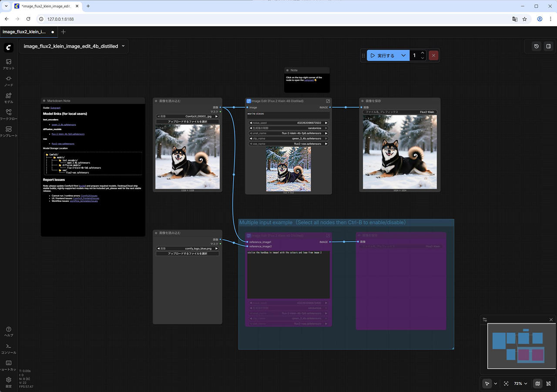Open the ワークフロー (Workflows) sidebar panel

9,114
